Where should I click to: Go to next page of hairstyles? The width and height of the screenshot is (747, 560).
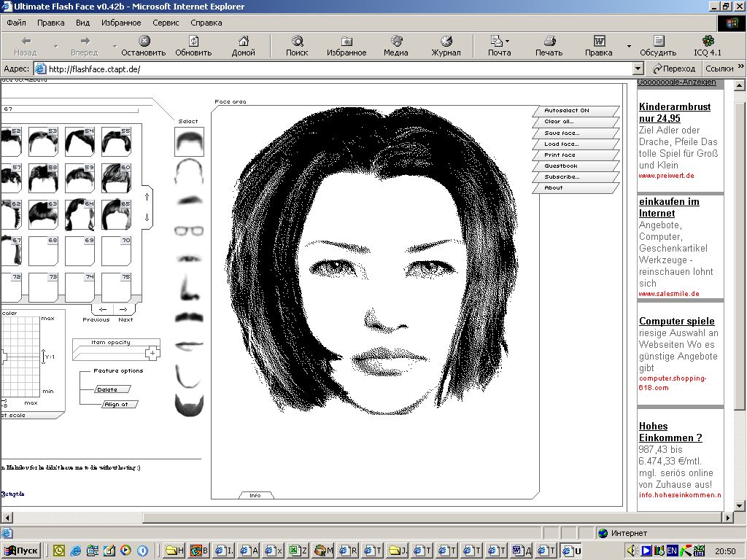[x=124, y=310]
